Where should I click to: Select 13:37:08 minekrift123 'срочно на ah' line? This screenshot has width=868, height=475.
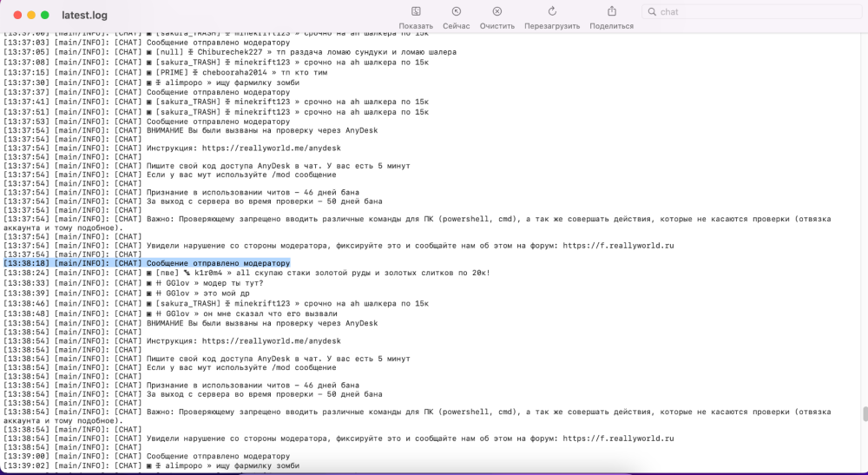click(x=216, y=63)
